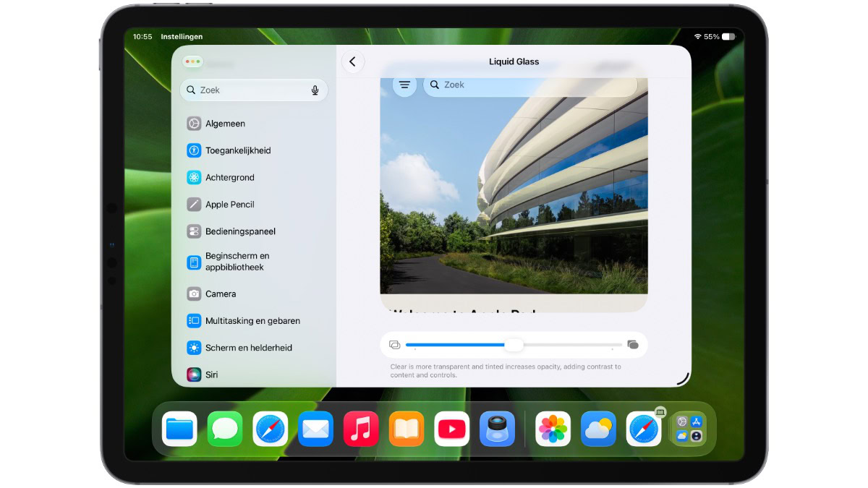868x488 pixels.
Task: Tap the 55% battery indicator
Action: pyautogui.click(x=720, y=37)
